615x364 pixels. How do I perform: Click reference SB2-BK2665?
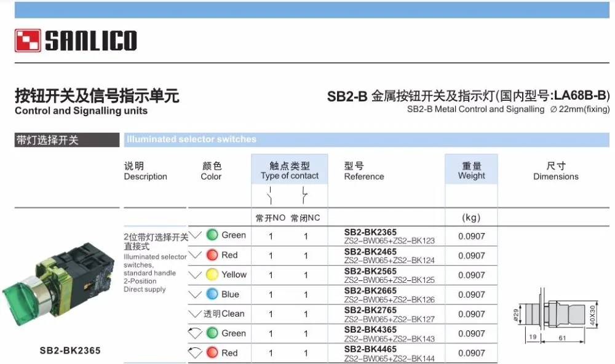[370, 291]
